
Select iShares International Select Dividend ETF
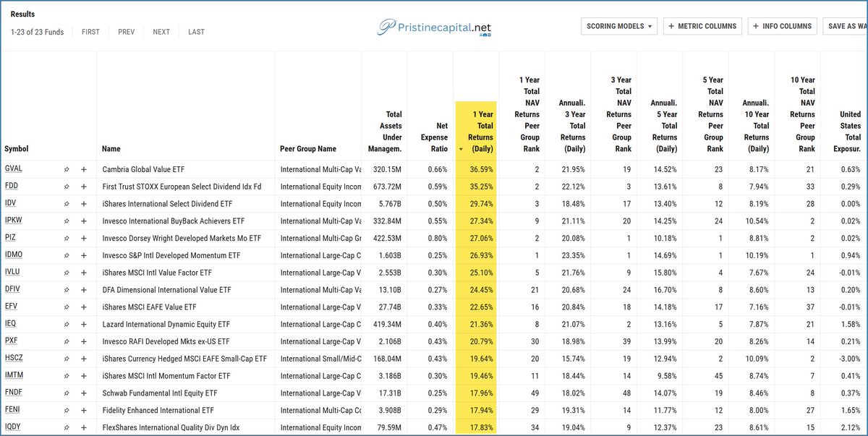click(167, 204)
